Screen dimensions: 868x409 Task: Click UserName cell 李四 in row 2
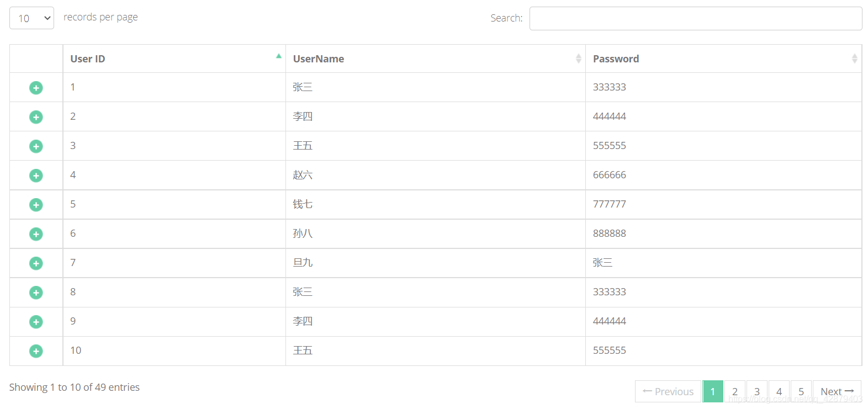coord(435,116)
